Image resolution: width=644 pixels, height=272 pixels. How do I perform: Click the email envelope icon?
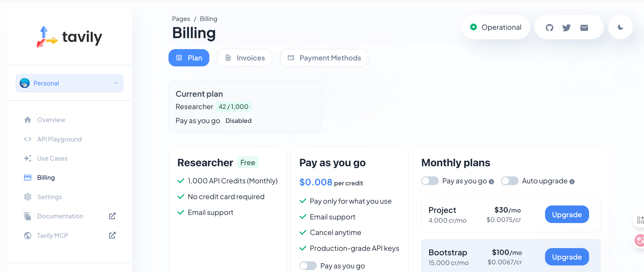pyautogui.click(x=584, y=28)
